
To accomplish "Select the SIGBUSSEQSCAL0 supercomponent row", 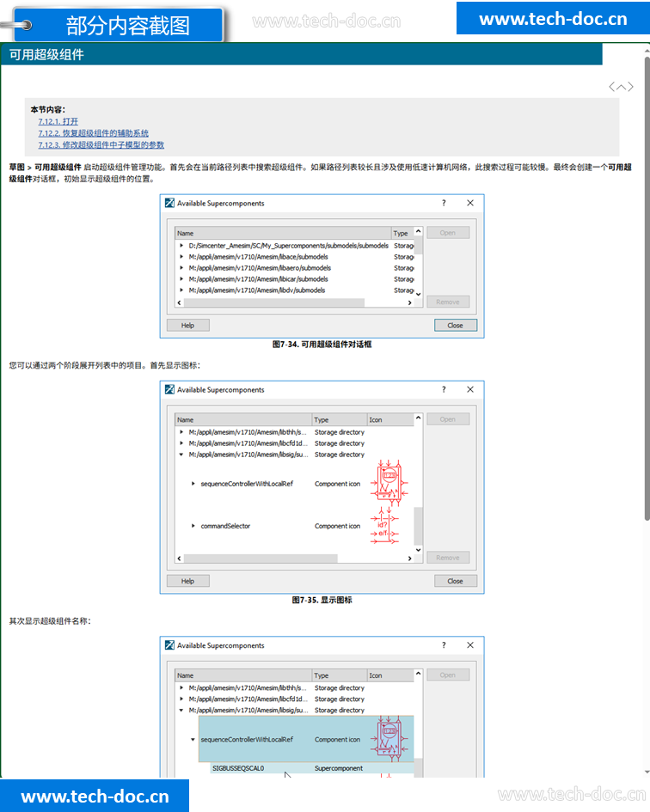I will coord(311,768).
